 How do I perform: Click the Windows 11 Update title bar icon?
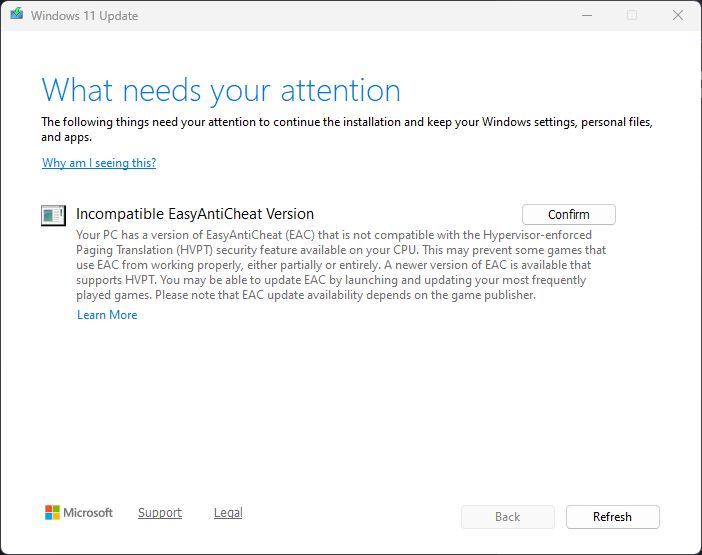coord(17,14)
